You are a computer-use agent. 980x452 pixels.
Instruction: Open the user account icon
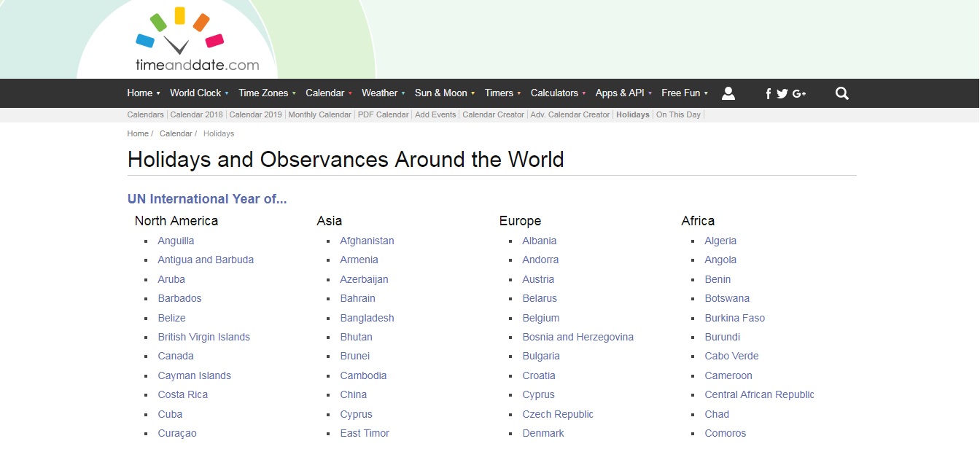[728, 93]
